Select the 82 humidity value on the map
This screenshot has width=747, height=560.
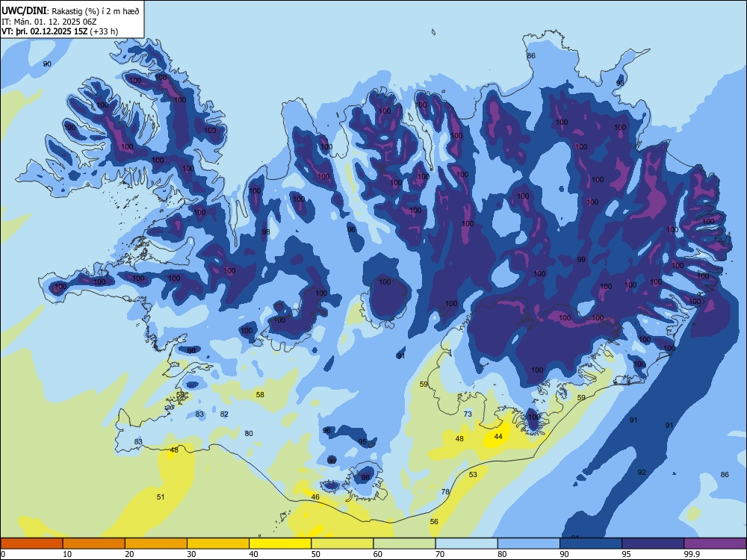tap(224, 414)
